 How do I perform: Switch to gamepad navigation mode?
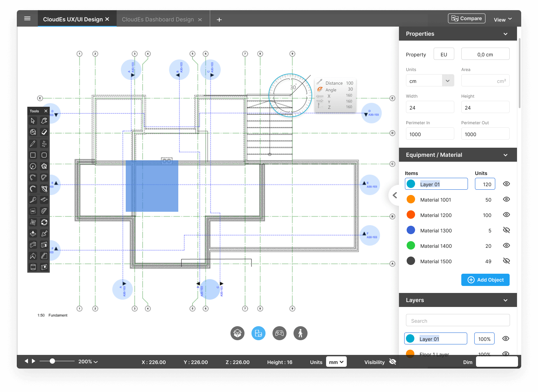[279, 333]
